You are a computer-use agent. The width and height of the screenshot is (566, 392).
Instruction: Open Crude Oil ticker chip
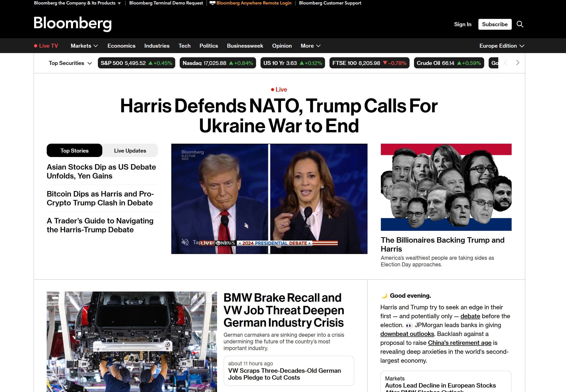pos(449,63)
